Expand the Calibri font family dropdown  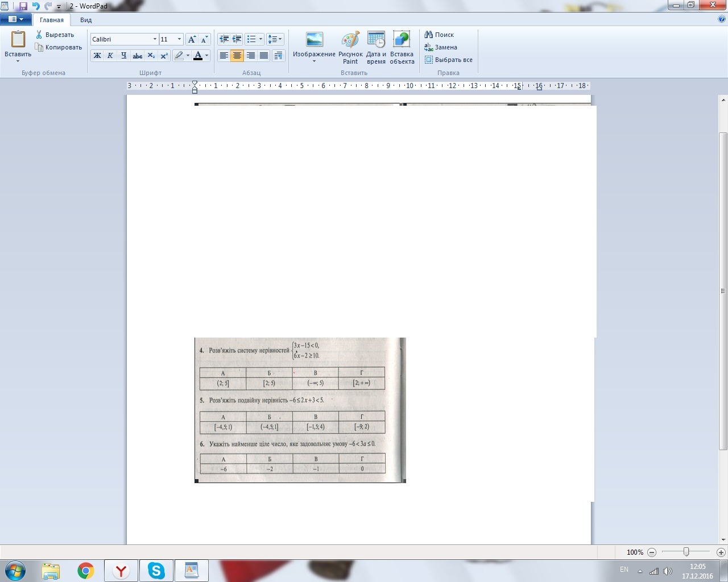(x=155, y=39)
